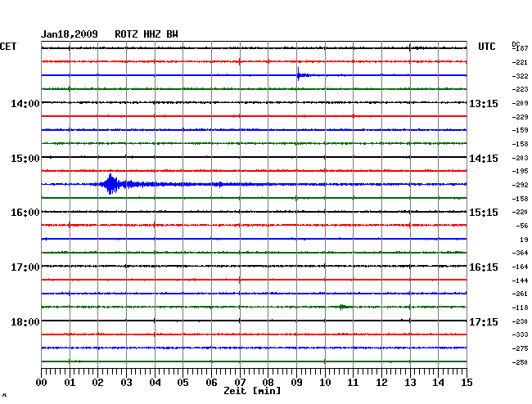The width and height of the screenshot is (532, 404).
Task: Click the 10 minute tick label on x-axis
Action: coord(325,383)
